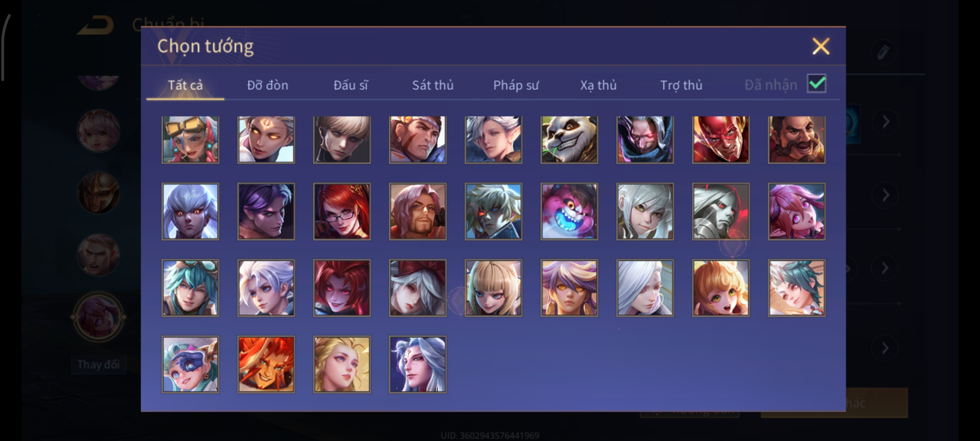
Task: Select the golden-haired goddess hero portrait
Action: [342, 364]
